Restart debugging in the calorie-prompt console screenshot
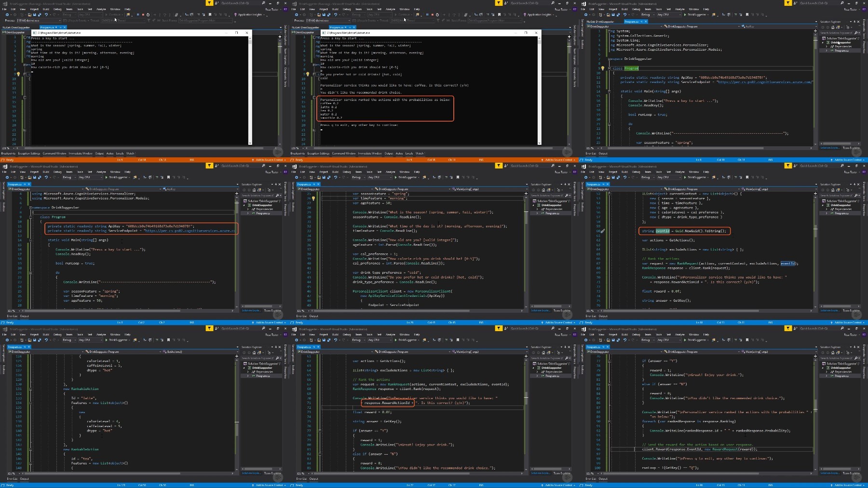868x488 pixels. coord(148,14)
